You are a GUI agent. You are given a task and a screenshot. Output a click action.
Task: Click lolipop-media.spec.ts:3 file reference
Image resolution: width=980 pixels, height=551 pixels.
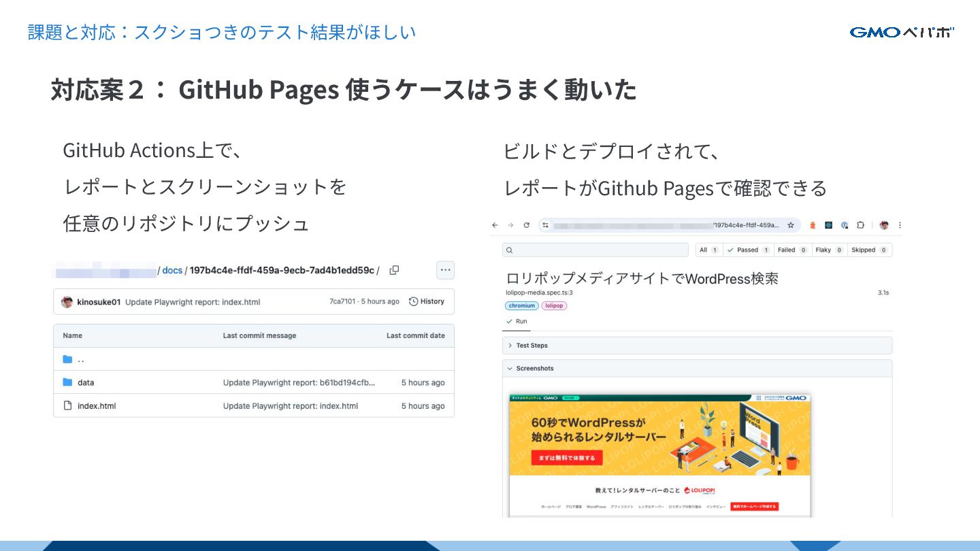point(539,293)
